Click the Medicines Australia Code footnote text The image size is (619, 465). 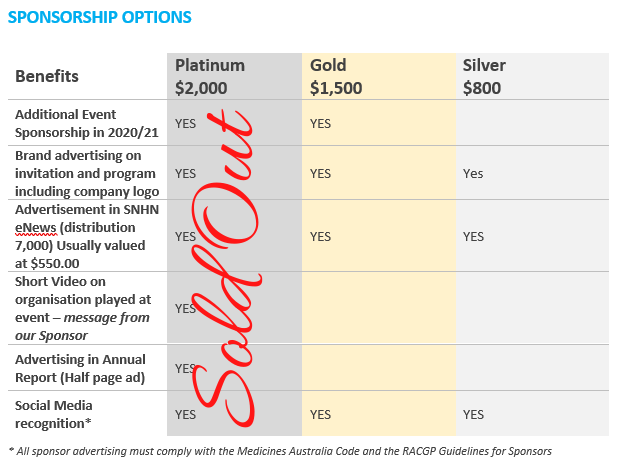click(x=280, y=451)
